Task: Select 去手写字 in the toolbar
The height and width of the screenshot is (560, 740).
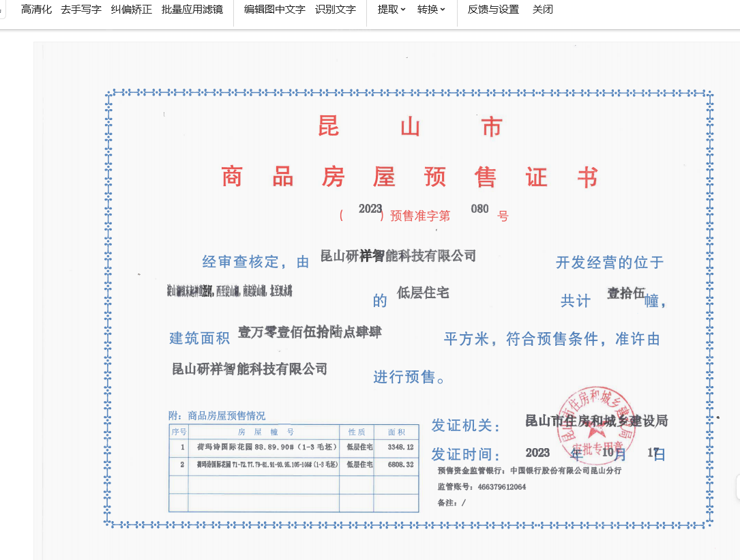Action: click(x=80, y=10)
